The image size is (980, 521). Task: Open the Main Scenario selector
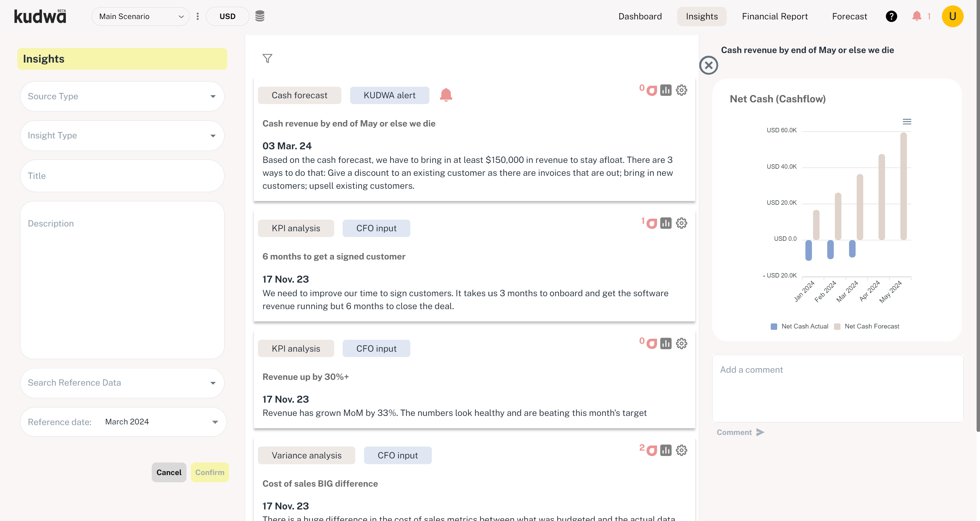click(x=141, y=16)
